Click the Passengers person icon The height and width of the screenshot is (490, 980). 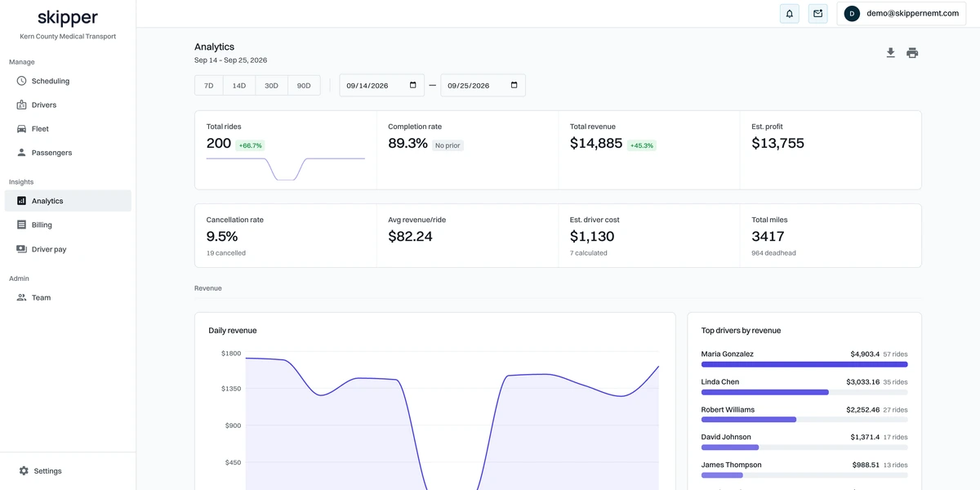pos(22,153)
